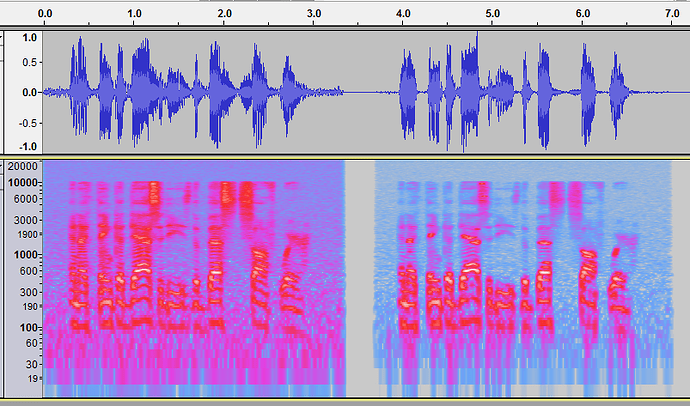Click the 100 label on spectrogram frequency scale
Viewport: 690px width, 406px height.
(27, 328)
